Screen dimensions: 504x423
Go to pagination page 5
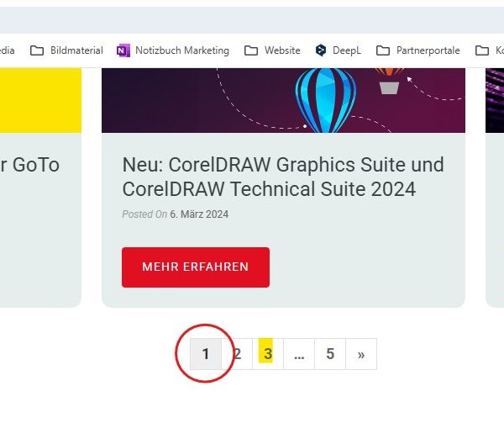click(x=330, y=354)
